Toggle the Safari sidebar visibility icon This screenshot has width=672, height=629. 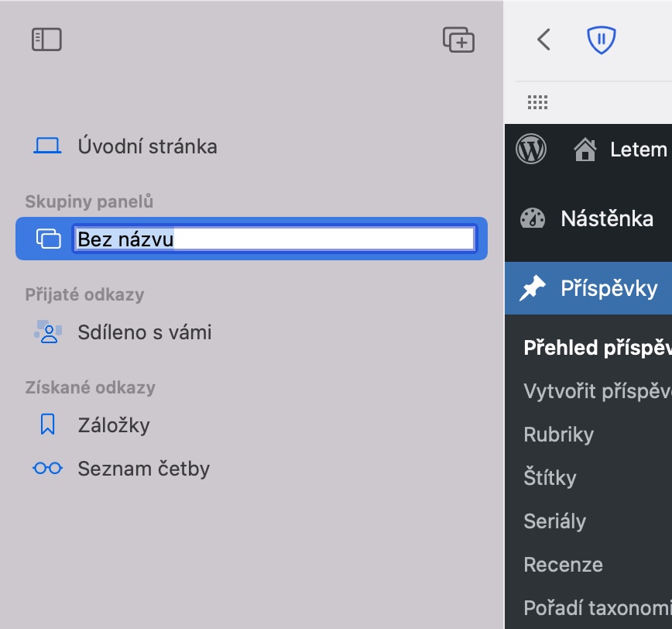coord(46,40)
